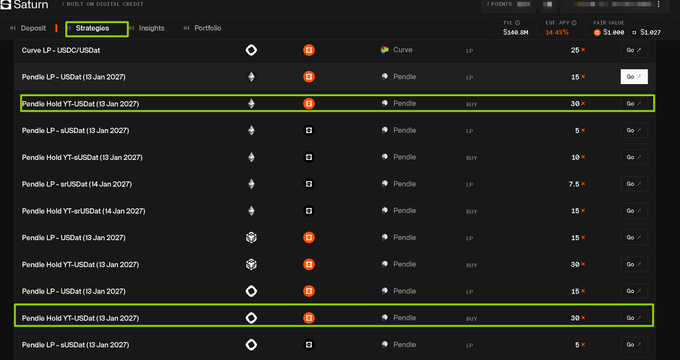Go to the Portfolio tab
This screenshot has height=360, width=680.
[208, 28]
